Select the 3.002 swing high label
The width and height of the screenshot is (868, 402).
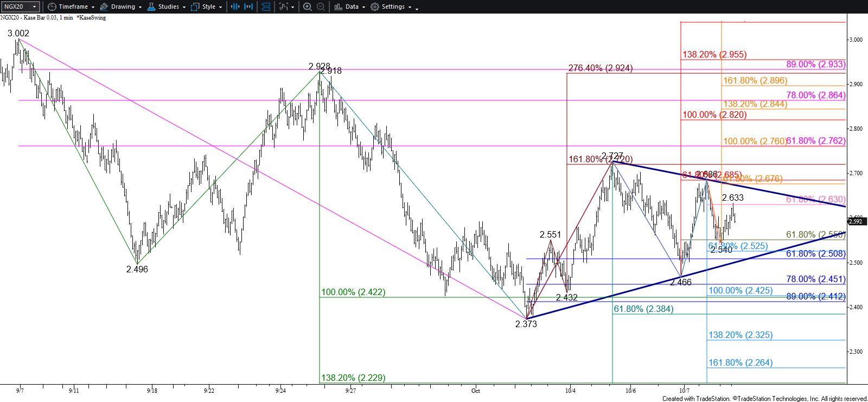18,33
